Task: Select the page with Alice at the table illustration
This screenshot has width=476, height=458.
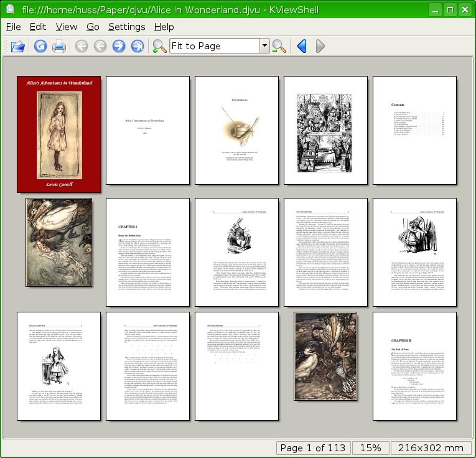Action: pos(58,366)
